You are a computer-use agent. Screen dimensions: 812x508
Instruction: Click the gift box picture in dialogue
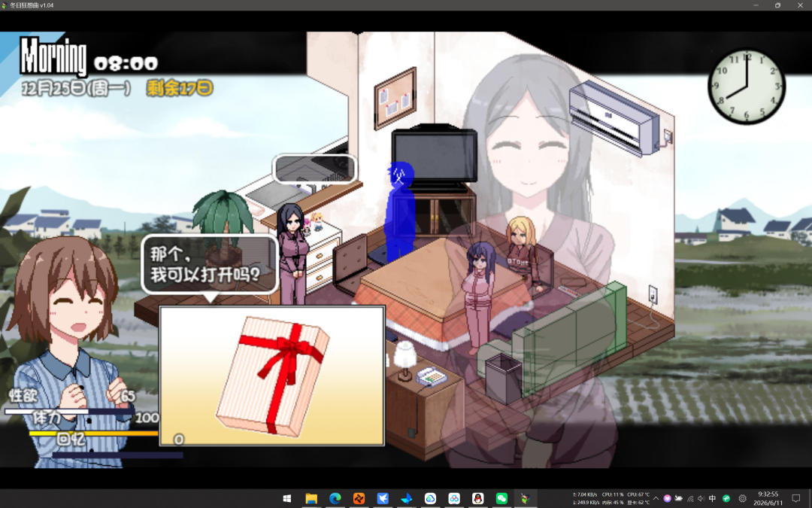click(272, 376)
